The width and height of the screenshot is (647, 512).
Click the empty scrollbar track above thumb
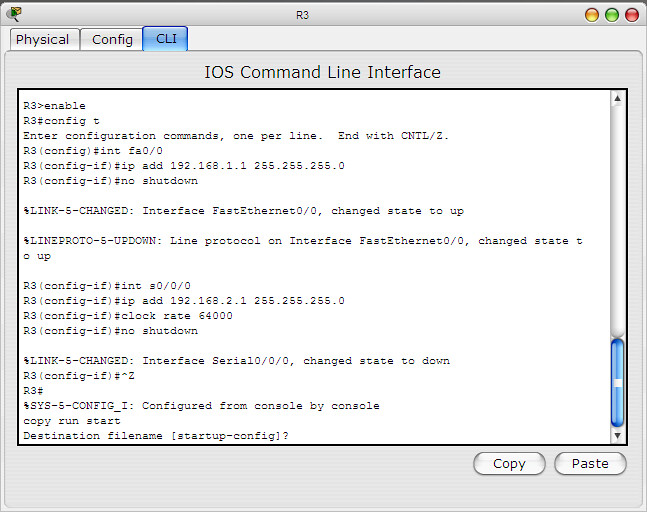[617, 220]
